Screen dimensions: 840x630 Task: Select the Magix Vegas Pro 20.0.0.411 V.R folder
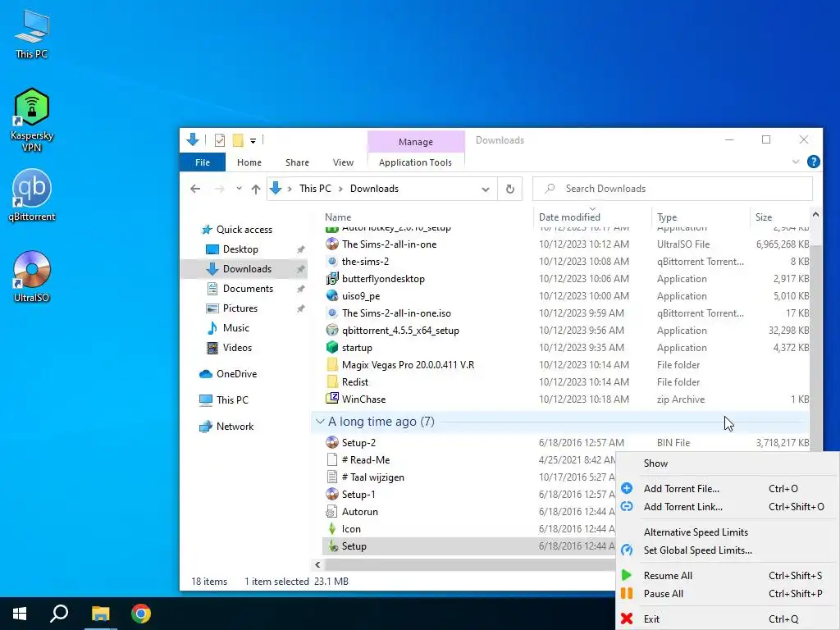pos(408,365)
